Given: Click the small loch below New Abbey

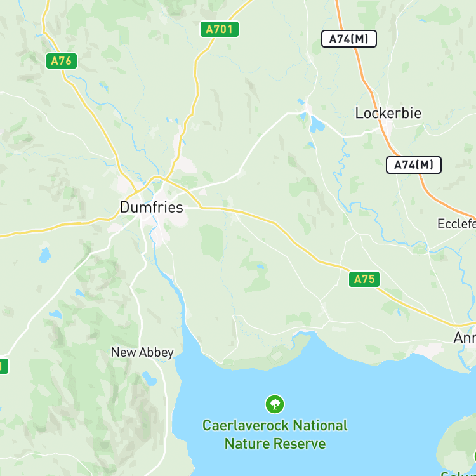Looking at the screenshot, I should click(150, 378).
